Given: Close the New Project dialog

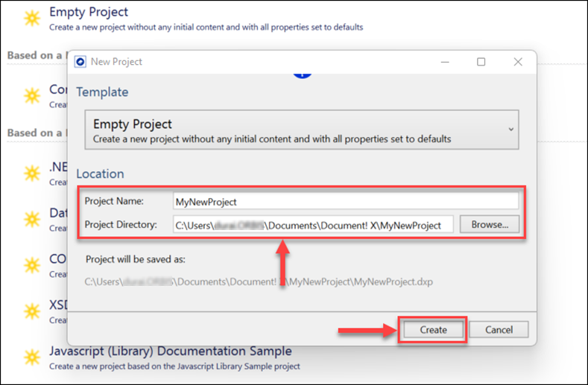Looking at the screenshot, I should (x=518, y=62).
